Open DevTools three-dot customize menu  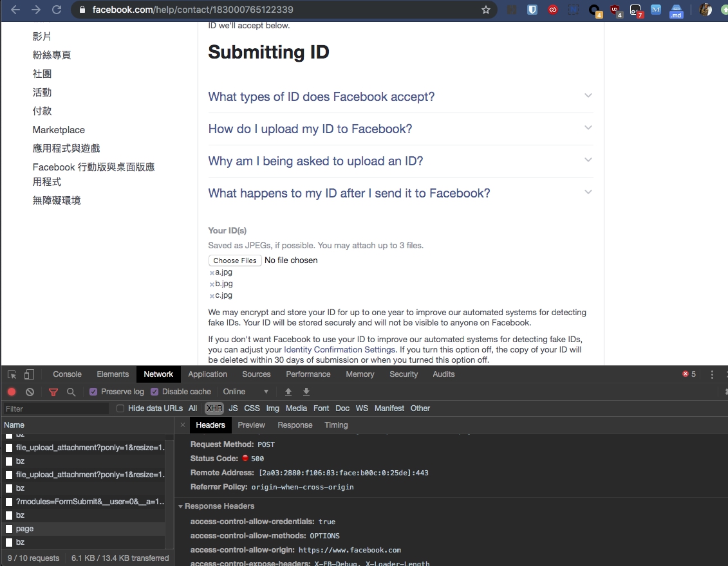tap(712, 374)
